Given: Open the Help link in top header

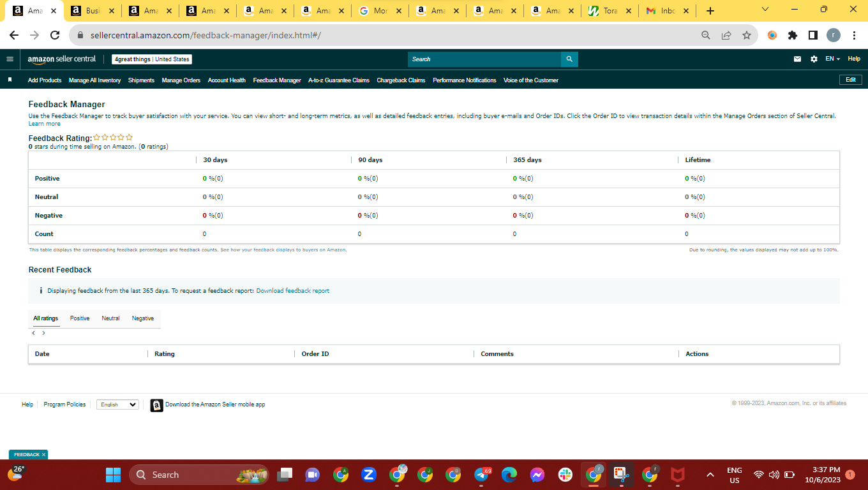Looking at the screenshot, I should 854,59.
